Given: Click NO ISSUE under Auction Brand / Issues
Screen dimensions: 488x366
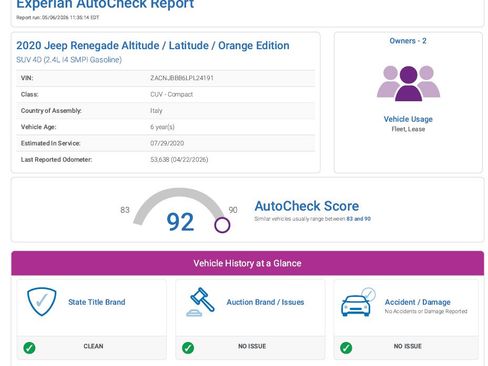Looking at the screenshot, I should coord(252,346).
